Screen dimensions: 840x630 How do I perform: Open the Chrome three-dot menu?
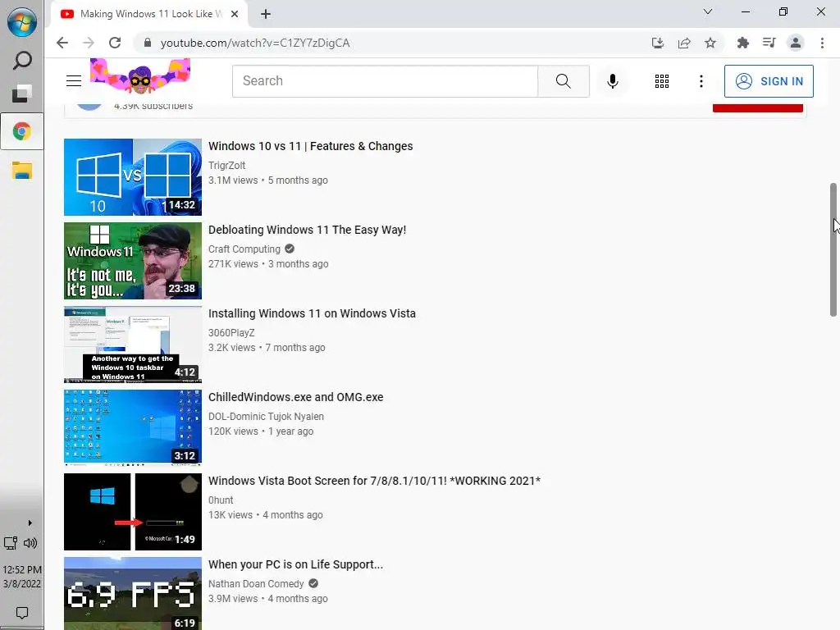pyautogui.click(x=822, y=43)
